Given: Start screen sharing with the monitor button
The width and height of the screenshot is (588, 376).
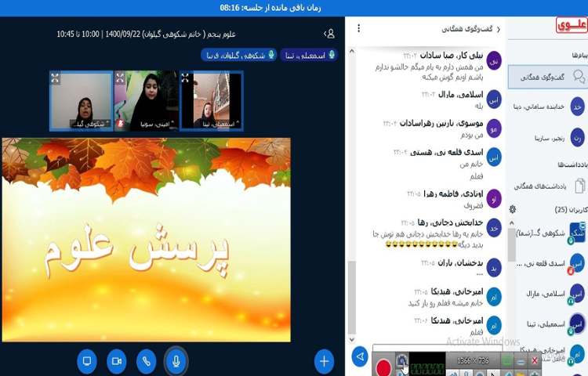Looking at the screenshot, I should [x=87, y=361].
